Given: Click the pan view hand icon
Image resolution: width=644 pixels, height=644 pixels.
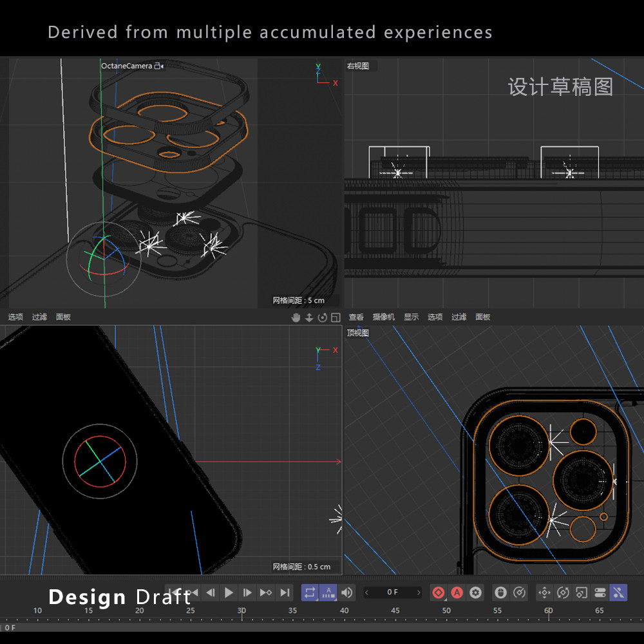Looking at the screenshot, I should 296,317.
